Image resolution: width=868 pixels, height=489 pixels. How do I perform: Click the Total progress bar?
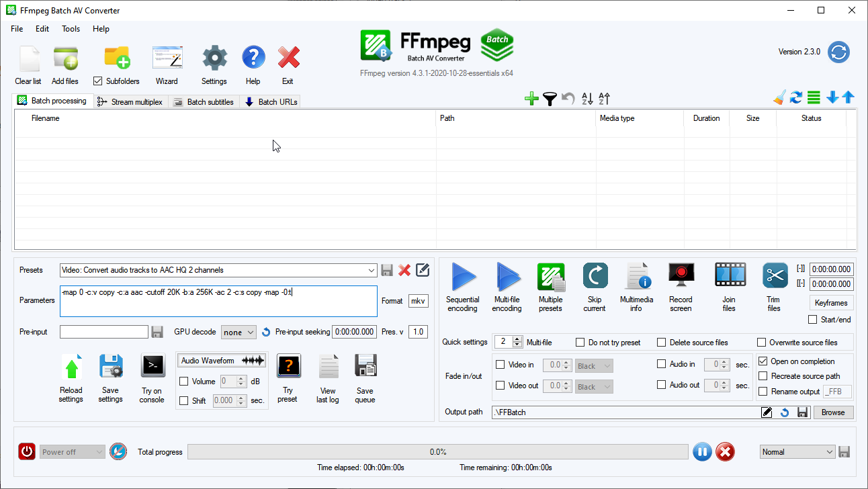click(438, 452)
